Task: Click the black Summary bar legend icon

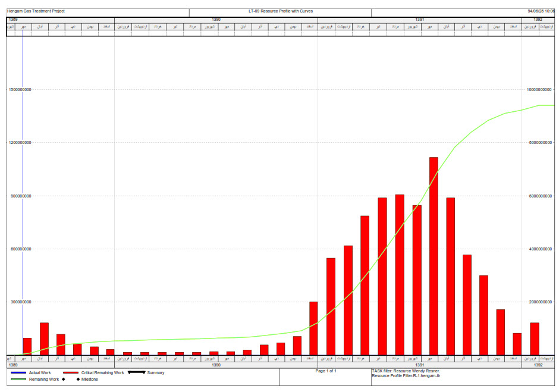Action: click(x=136, y=373)
